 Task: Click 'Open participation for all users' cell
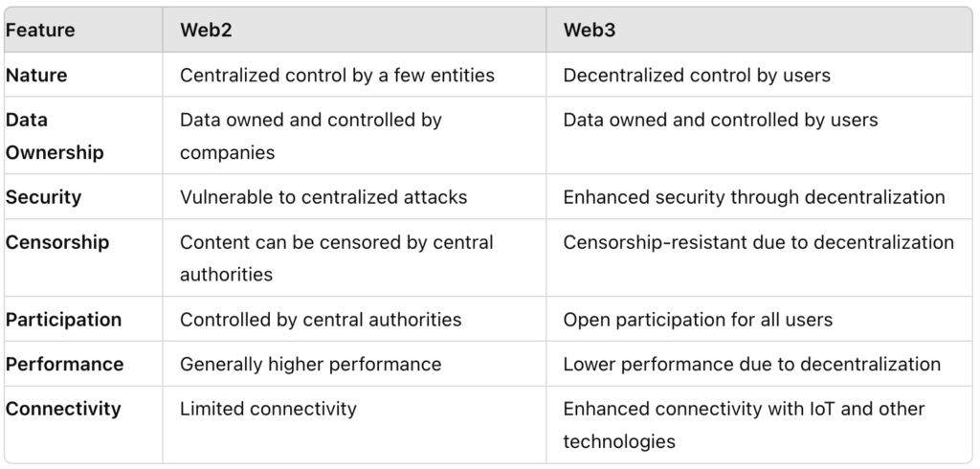coord(698,319)
